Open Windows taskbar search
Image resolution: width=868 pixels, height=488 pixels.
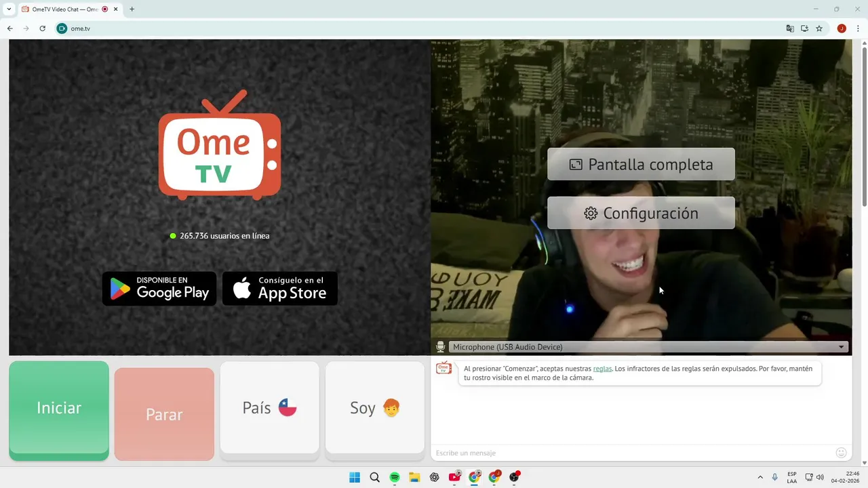(374, 477)
